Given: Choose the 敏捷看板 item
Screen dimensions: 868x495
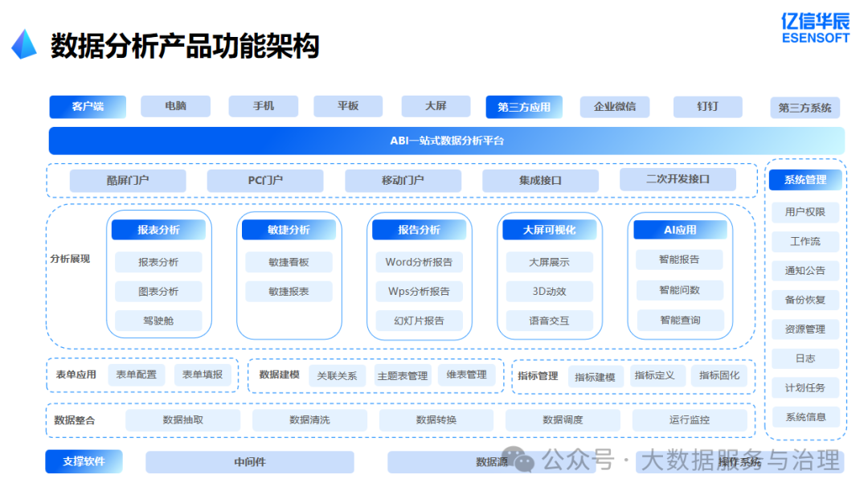Looking at the screenshot, I should click(x=289, y=262).
